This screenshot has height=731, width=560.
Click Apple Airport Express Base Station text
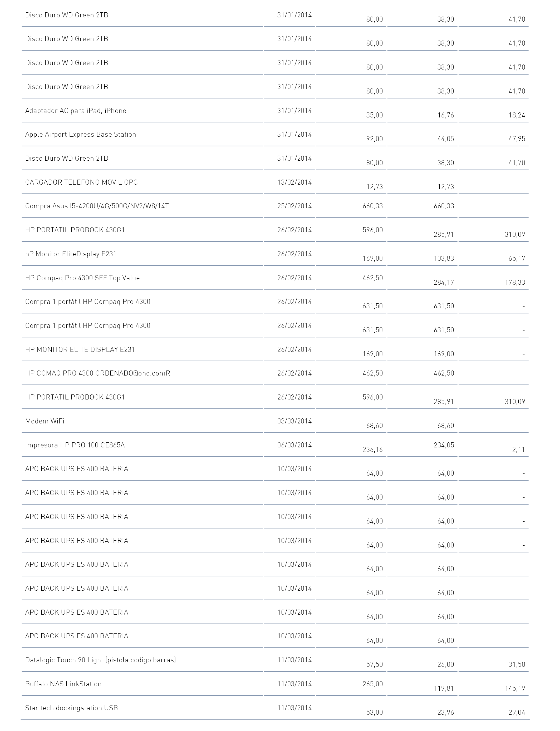[81, 134]
